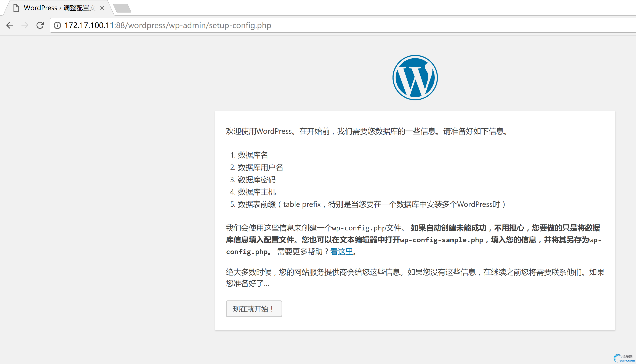View site info icon in address bar
Screen dimensions: 636x364
pyautogui.click(x=57, y=26)
